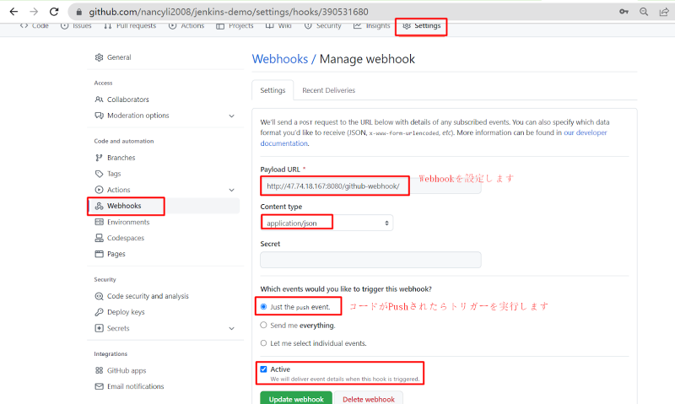Click the Environments server icon
The width and height of the screenshot is (675, 404).
point(99,222)
